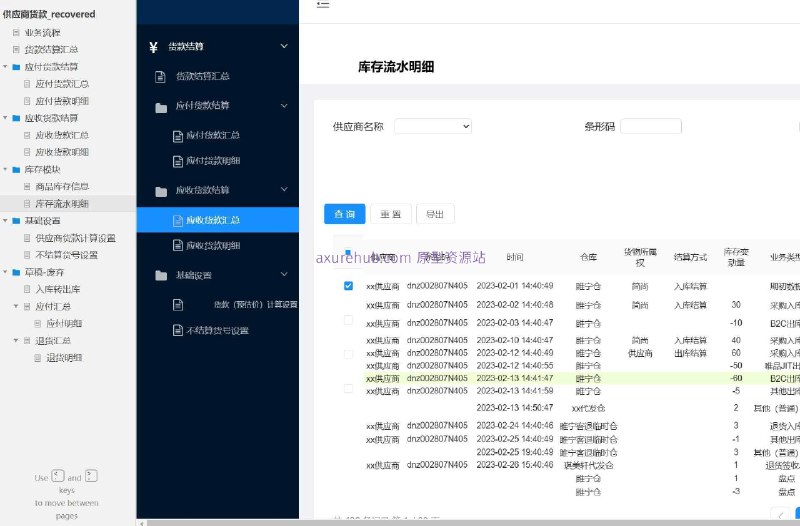800x526 pixels.
Task: Click document icon of 应付货款汇总 in dark menu
Action: point(178,136)
